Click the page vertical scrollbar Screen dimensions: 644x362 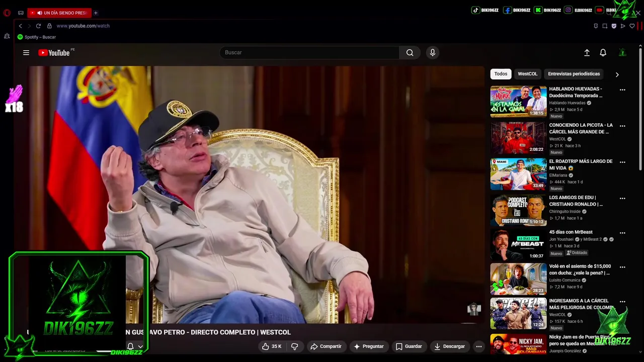pos(640,108)
